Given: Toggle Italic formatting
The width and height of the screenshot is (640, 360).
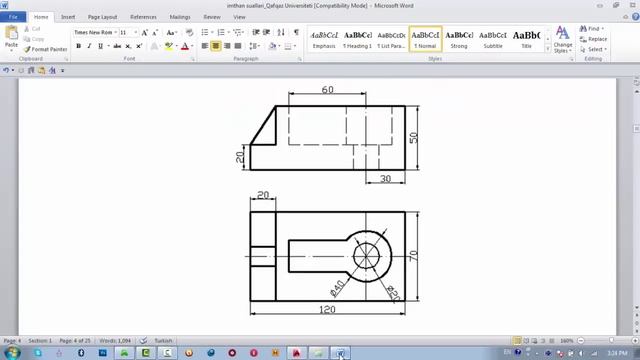Looking at the screenshot, I should [89, 46].
